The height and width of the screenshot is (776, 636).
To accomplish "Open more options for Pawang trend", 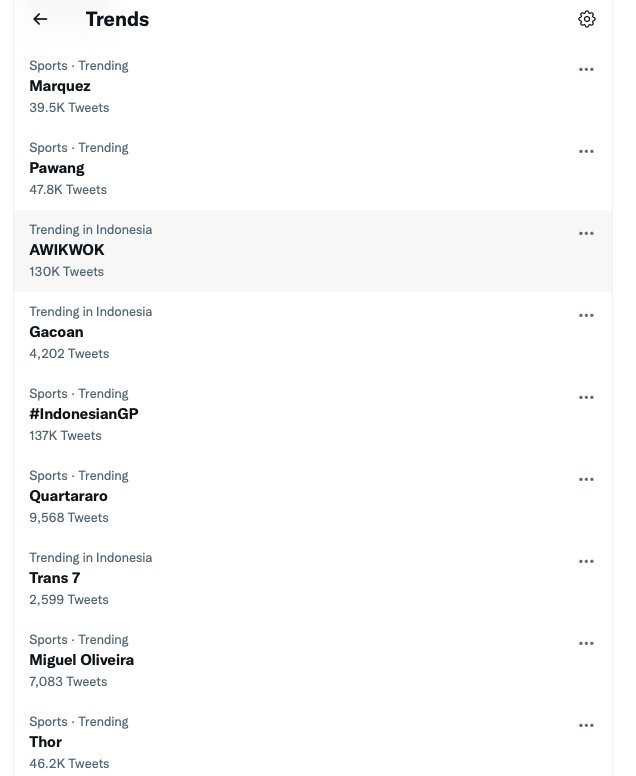I will pyautogui.click(x=586, y=151).
